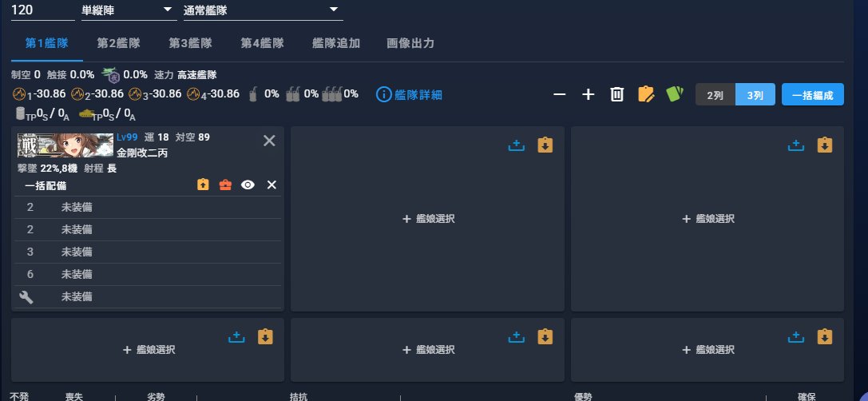
Task: Click the 一括編成 button
Action: point(813,95)
